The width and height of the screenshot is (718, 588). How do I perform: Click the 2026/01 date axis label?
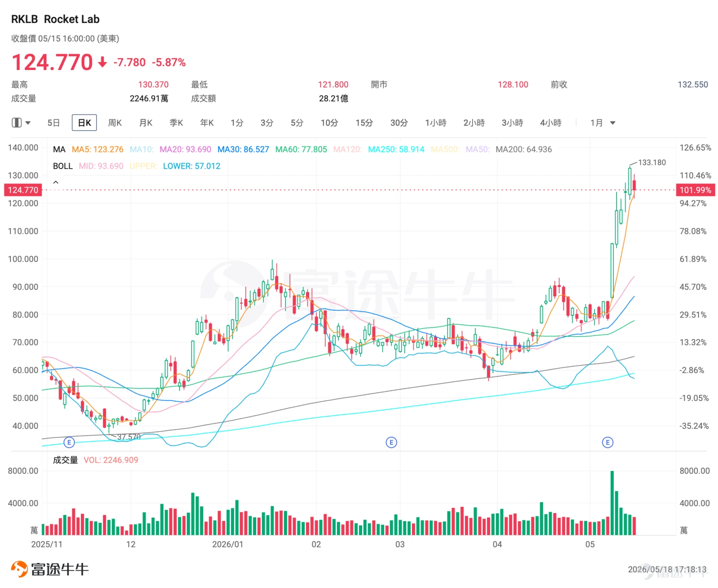click(228, 544)
